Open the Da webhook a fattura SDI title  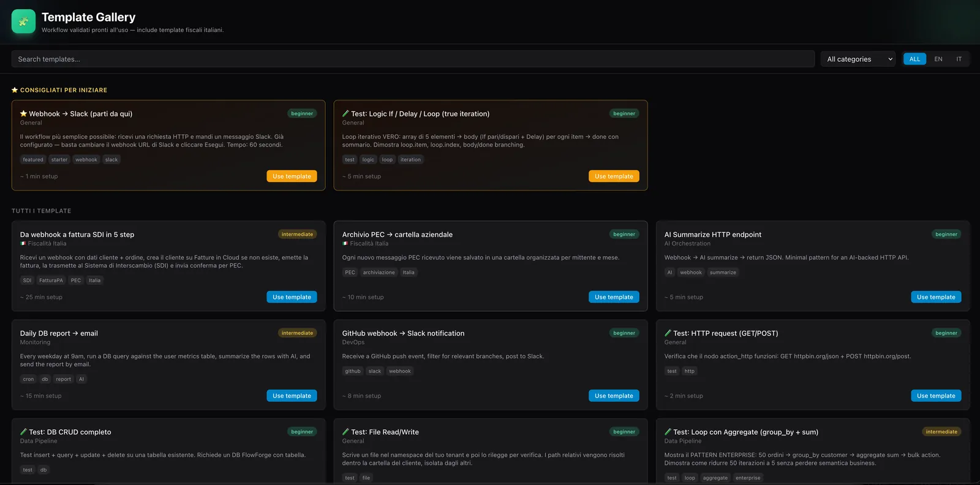click(x=77, y=235)
